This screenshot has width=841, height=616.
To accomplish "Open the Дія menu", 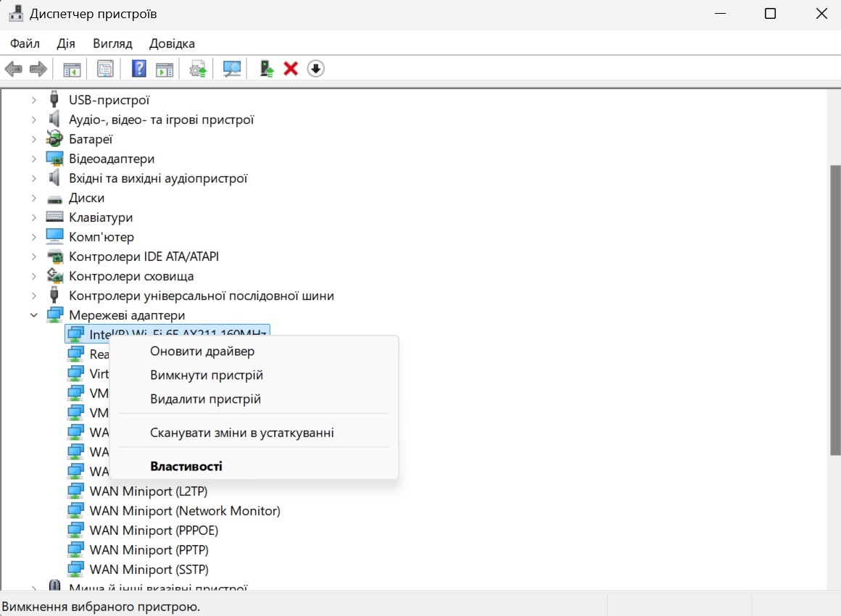I will pos(66,43).
